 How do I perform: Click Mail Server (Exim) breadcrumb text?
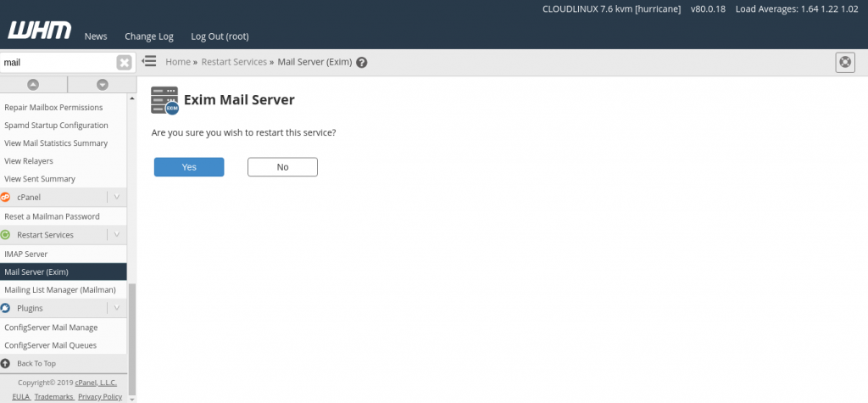[314, 62]
